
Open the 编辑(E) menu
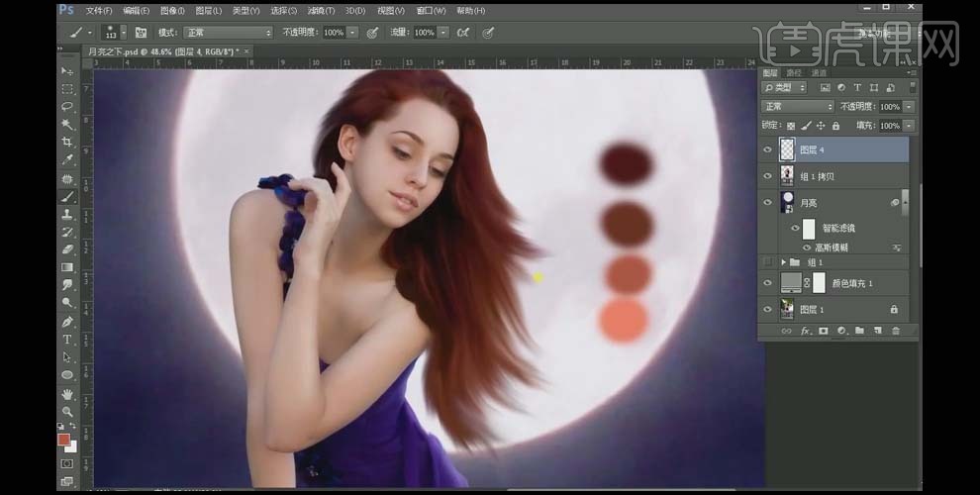pyautogui.click(x=136, y=11)
